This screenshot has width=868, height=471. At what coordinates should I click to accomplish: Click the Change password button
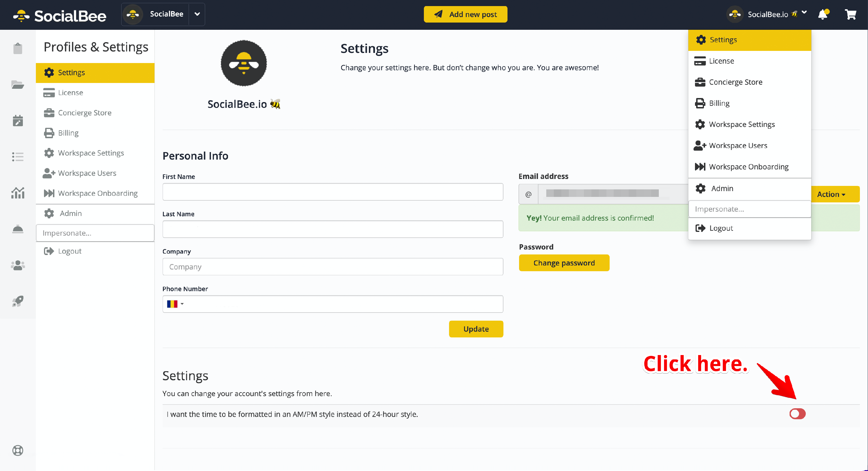pos(564,263)
